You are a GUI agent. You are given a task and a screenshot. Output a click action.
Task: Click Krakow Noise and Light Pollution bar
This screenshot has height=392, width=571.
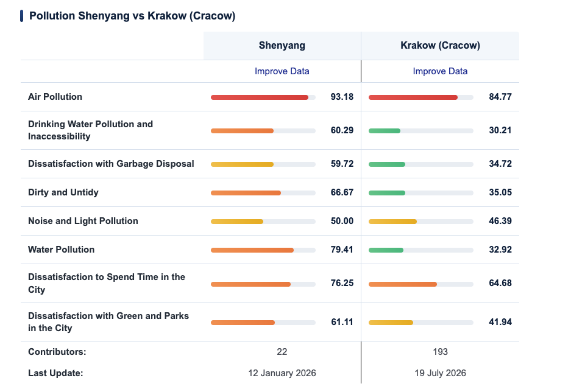(421, 222)
